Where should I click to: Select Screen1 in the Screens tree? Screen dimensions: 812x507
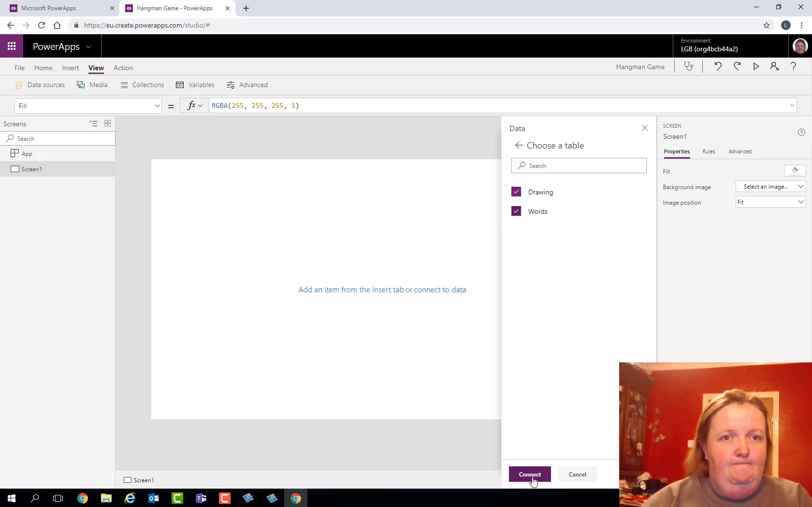point(58,169)
